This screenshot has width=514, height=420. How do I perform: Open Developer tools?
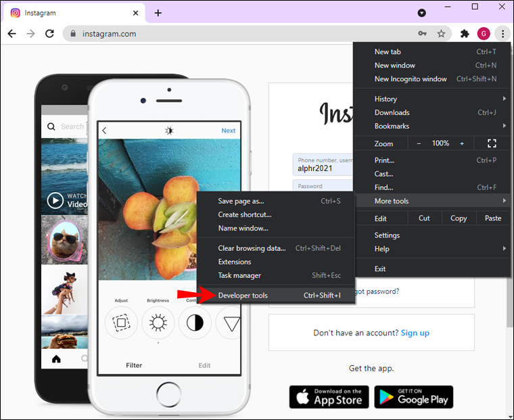(276, 296)
